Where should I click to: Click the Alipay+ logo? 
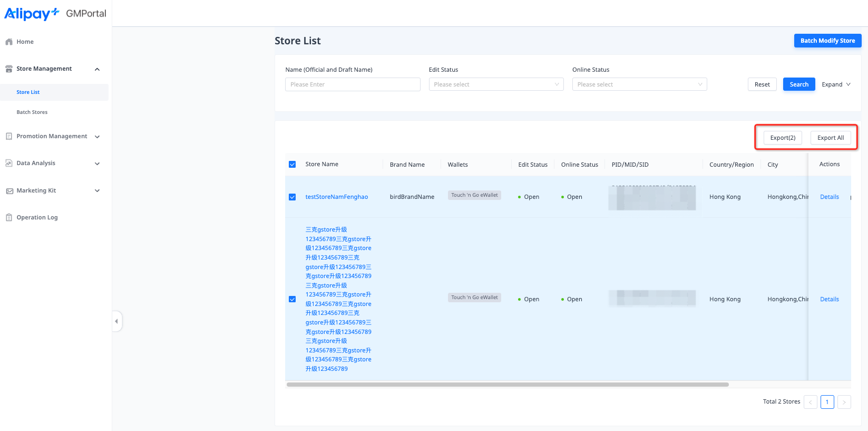32,14
